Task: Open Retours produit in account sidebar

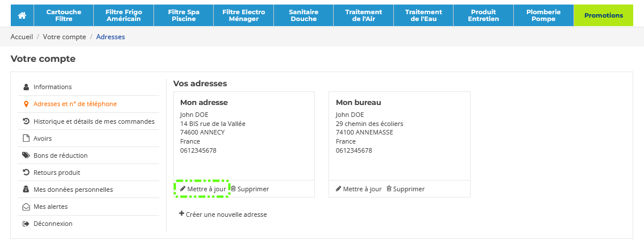Action: (x=57, y=173)
